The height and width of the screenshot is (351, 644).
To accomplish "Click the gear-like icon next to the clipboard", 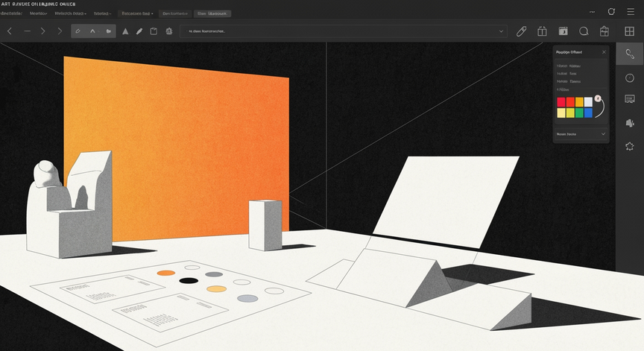I will point(168,31).
